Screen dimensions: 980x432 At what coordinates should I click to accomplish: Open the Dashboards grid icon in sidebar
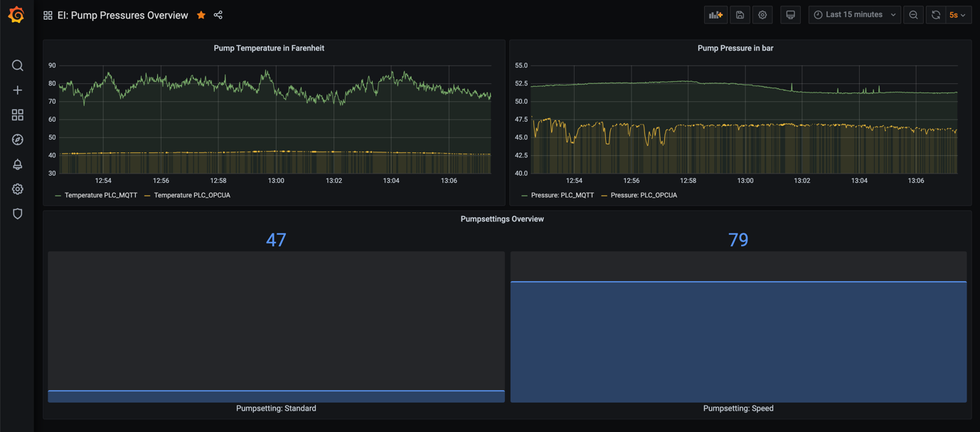(x=17, y=114)
